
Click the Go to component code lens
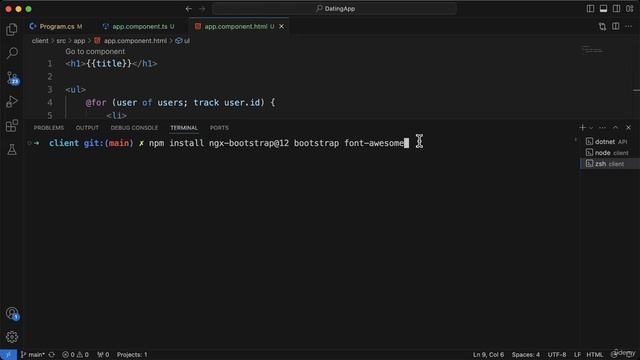tap(95, 51)
